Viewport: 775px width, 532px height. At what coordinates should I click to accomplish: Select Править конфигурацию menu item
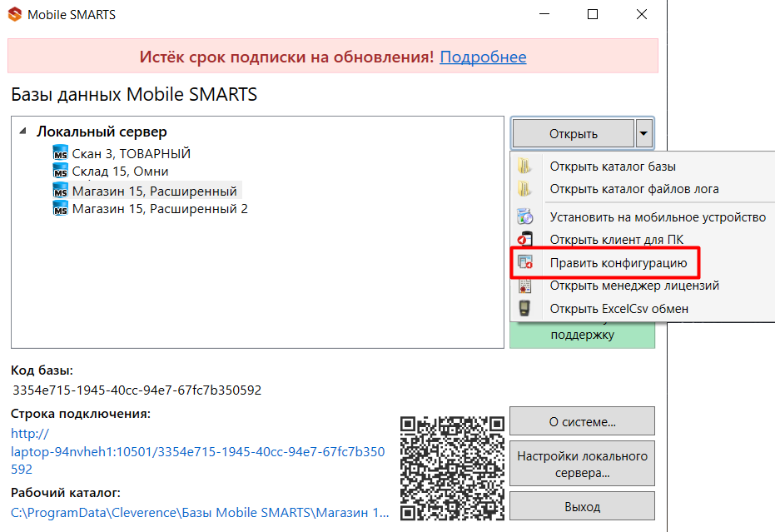619,262
